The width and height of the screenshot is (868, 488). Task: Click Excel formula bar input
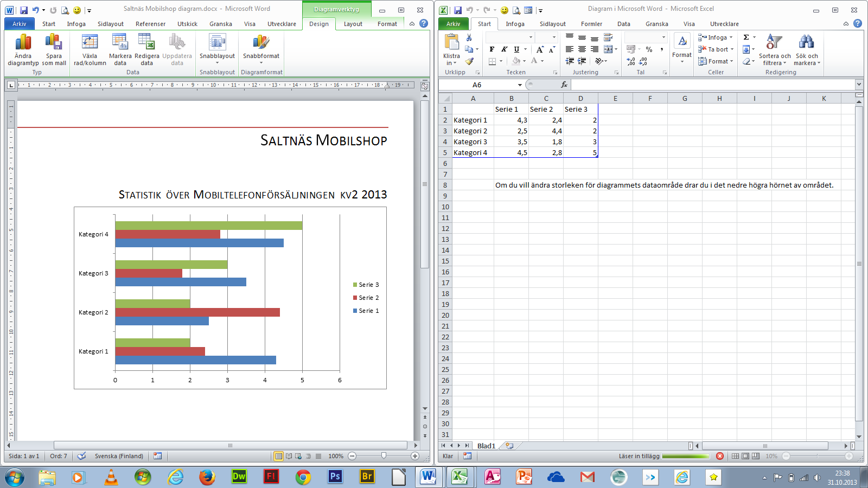point(713,85)
